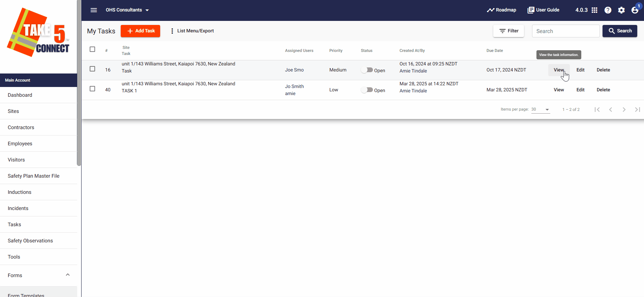Click the 'Joe Smo' assigned user cell
This screenshot has height=297, width=644.
coord(294,70)
